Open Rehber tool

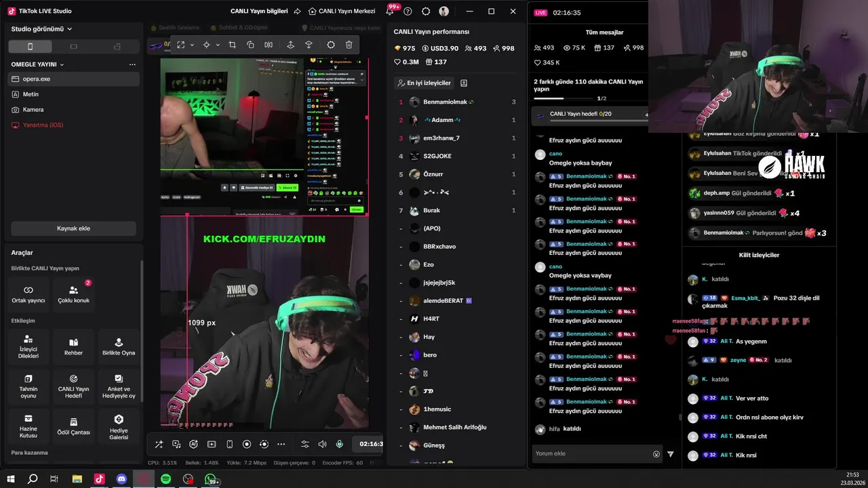pos(73,347)
